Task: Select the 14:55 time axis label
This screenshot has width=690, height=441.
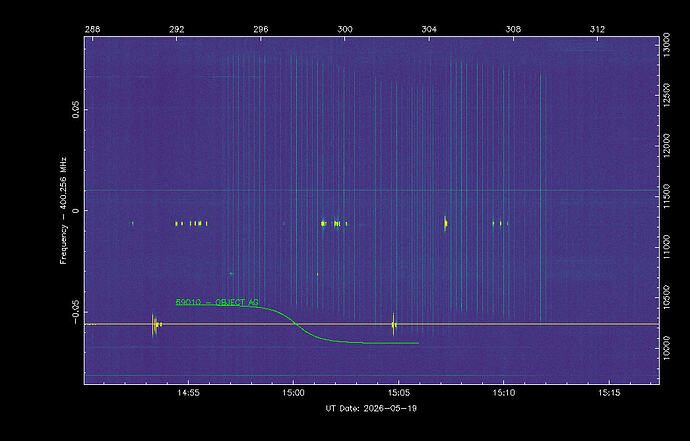Action: click(188, 393)
